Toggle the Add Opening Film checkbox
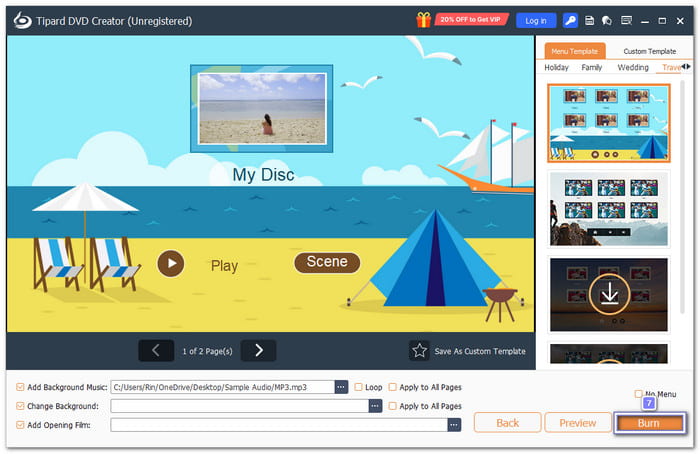 (20, 425)
